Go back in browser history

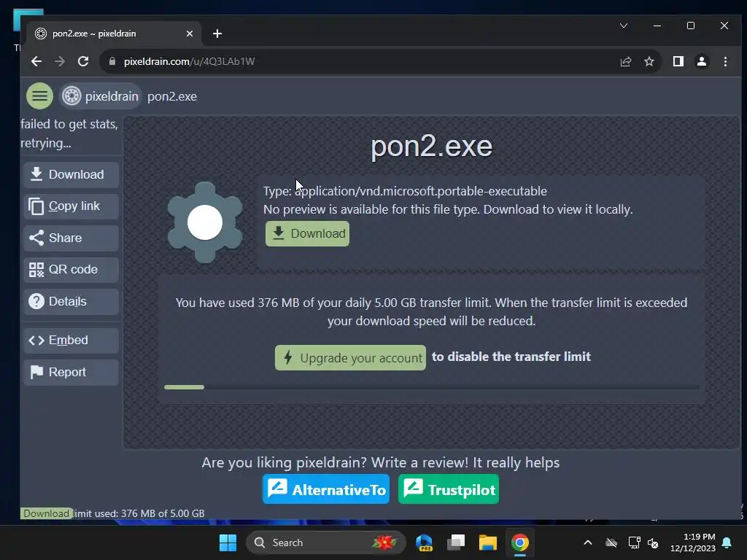point(36,61)
